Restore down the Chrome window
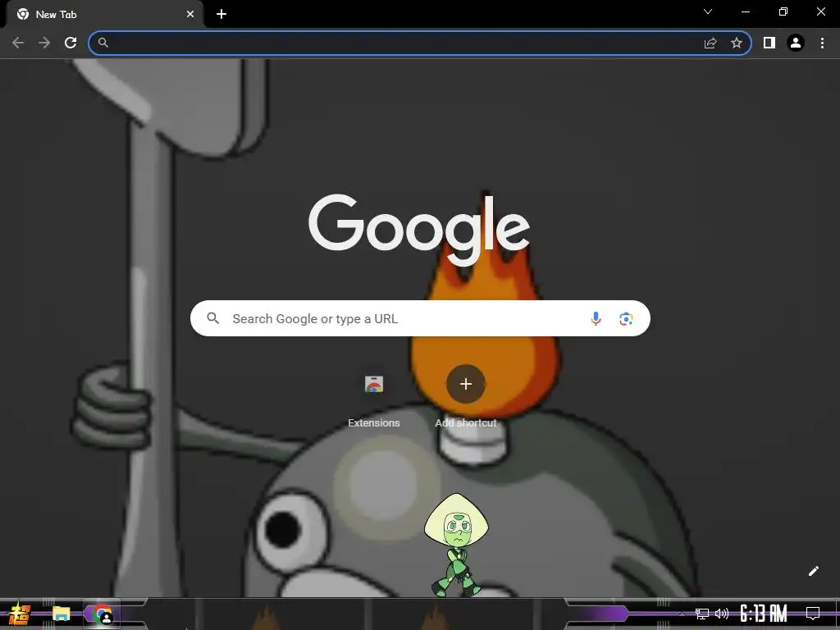Screen dimensions: 840x630 tap(783, 11)
